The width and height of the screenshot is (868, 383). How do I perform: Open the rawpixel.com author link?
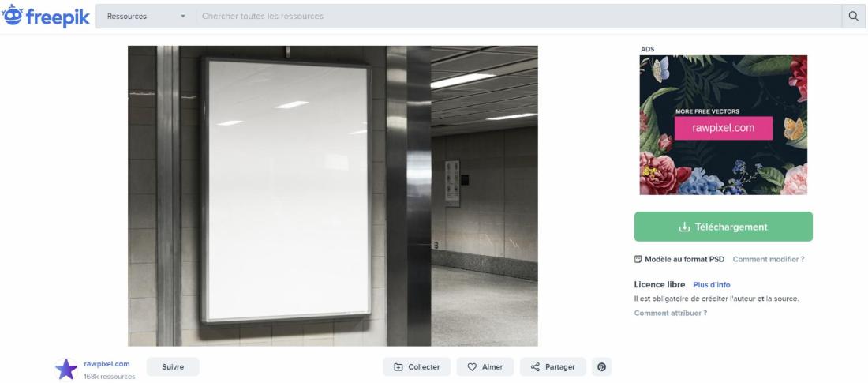tap(107, 364)
